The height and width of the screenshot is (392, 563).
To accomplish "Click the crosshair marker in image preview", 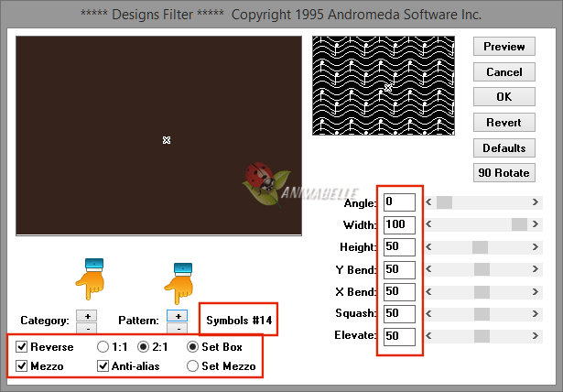I will [x=167, y=140].
